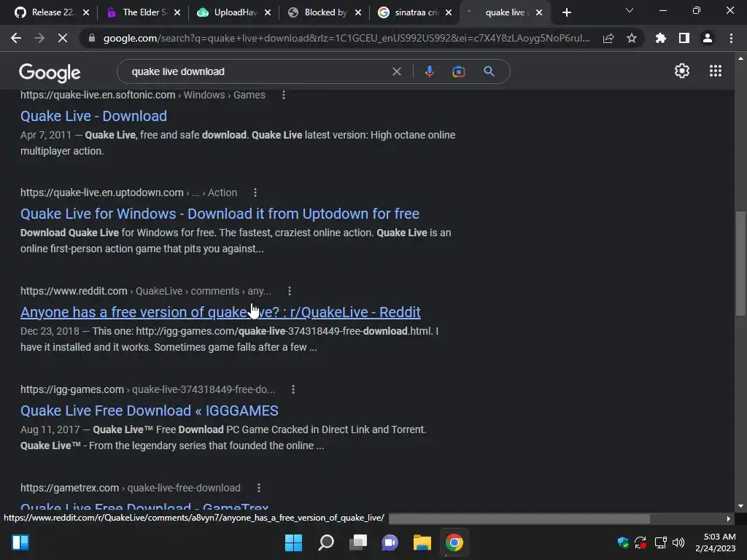Click the Chrome taskbar icon
This screenshot has height=560, width=747.
pos(454,542)
